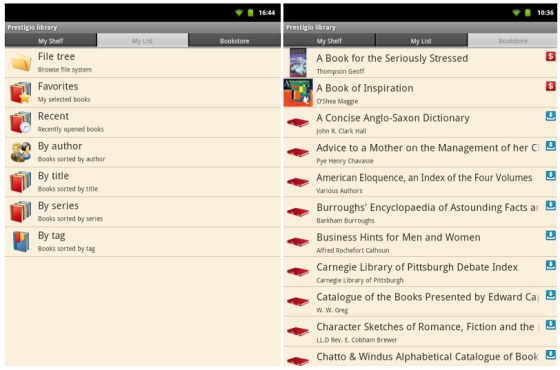The image size is (560, 370).
Task: Download Carnegie Library of Pittsburgh Debate Index
Action: click(x=551, y=265)
